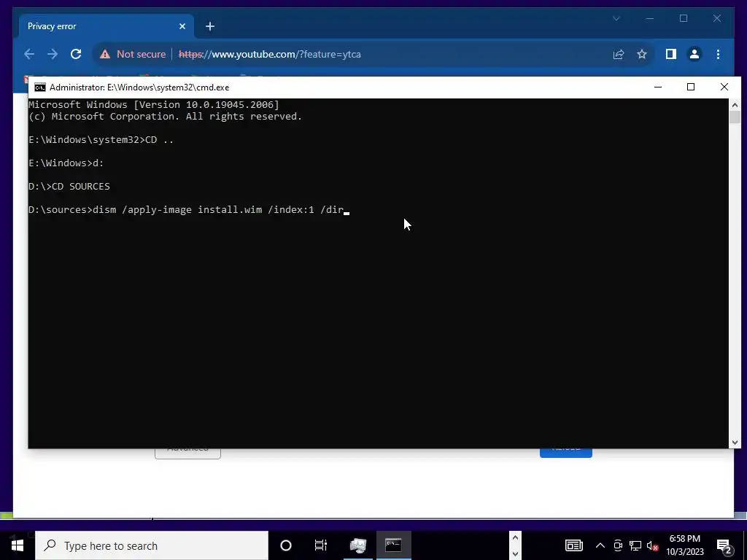Click the cmd scrollbar thumb
The width and height of the screenshot is (747, 560).
click(735, 117)
